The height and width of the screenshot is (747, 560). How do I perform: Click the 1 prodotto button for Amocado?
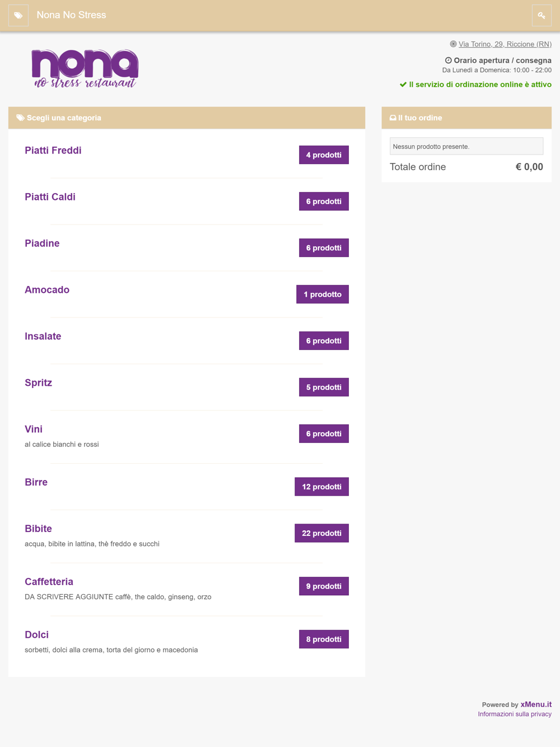click(323, 295)
